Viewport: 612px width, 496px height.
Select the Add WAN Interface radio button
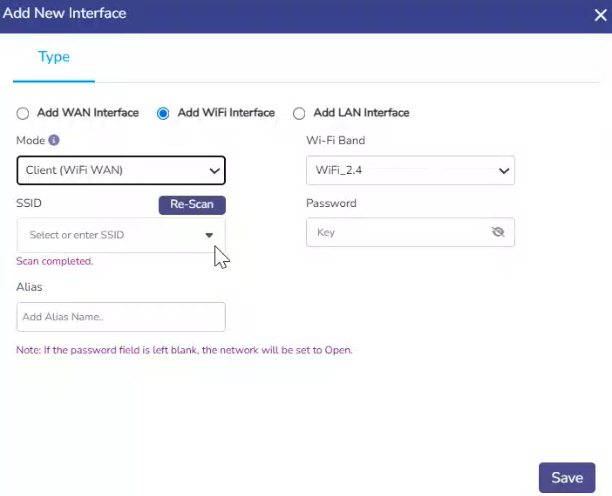[23, 114]
